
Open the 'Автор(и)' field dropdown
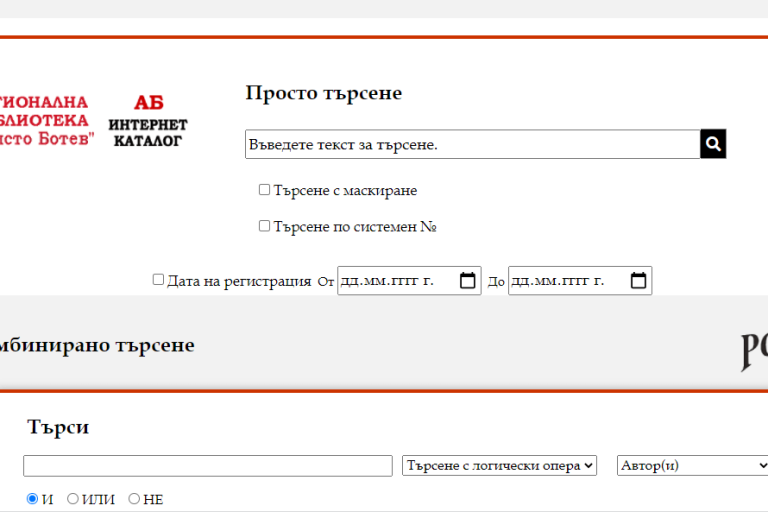pos(692,466)
